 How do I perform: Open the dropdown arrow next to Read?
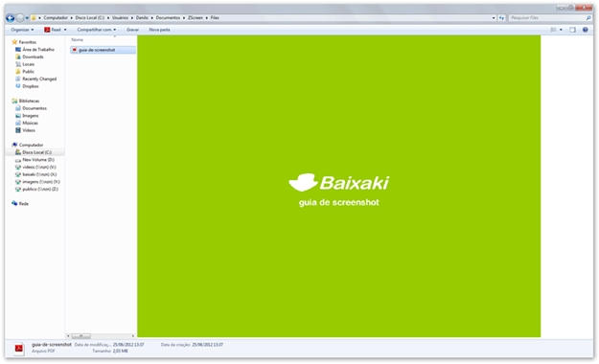pyautogui.click(x=65, y=30)
